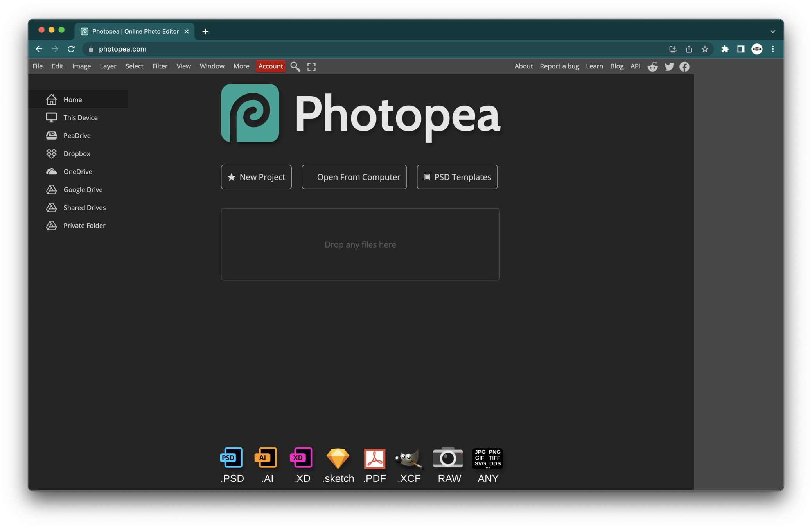Click the .sketch format icon

(x=338, y=458)
